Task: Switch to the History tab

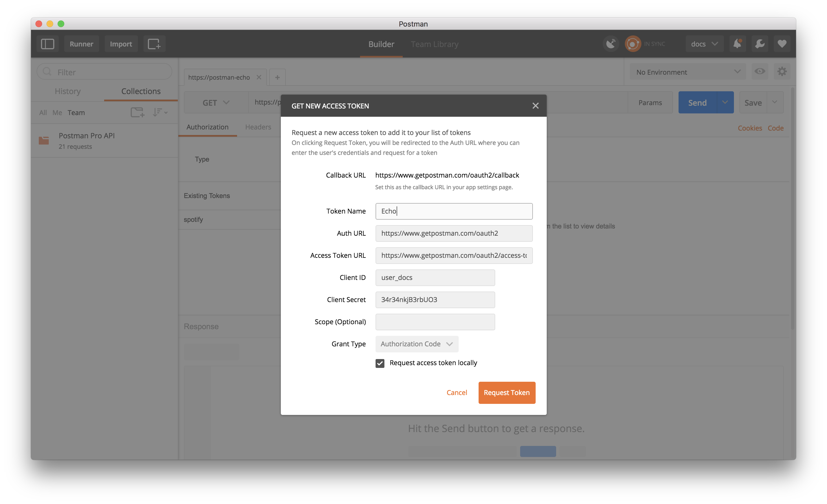Action: 68,91
